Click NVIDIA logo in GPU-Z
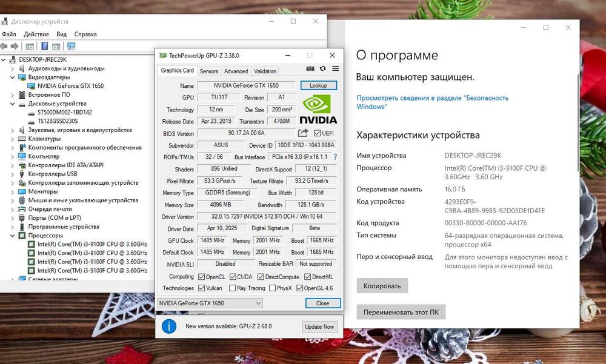The image size is (606, 364). coord(318,109)
